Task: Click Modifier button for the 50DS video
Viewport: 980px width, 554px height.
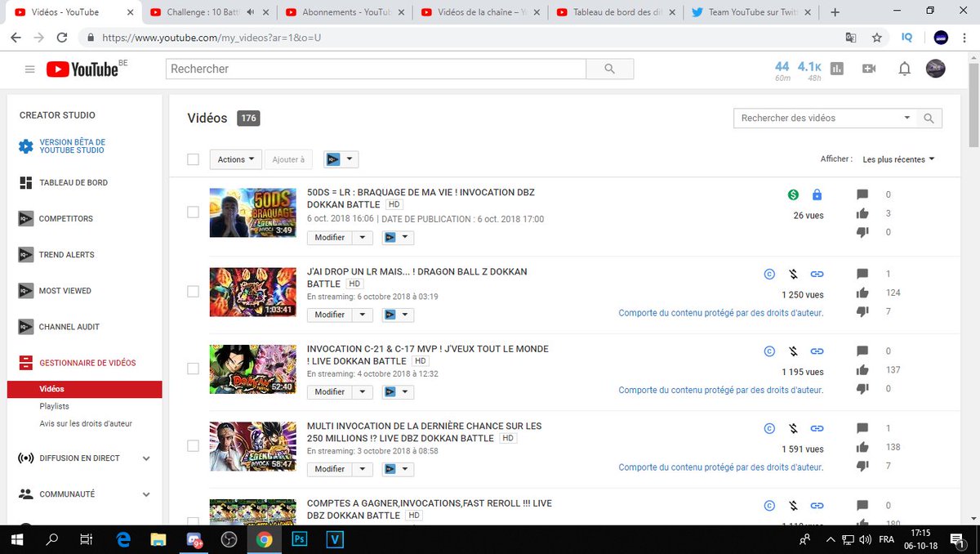Action: coord(329,238)
